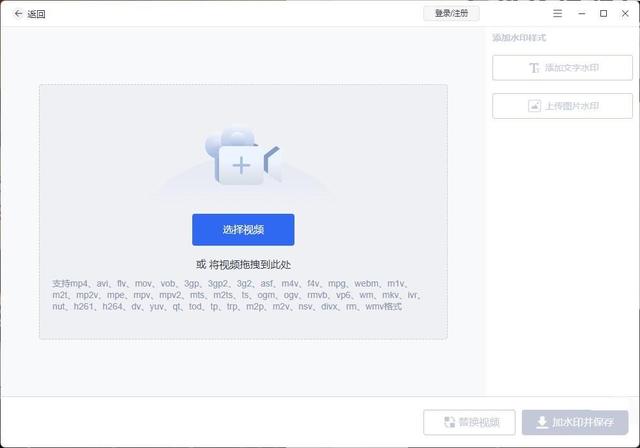Screen dimensions: 640x448
Task: Go back using the 返回 arrow
Action: [x=18, y=14]
